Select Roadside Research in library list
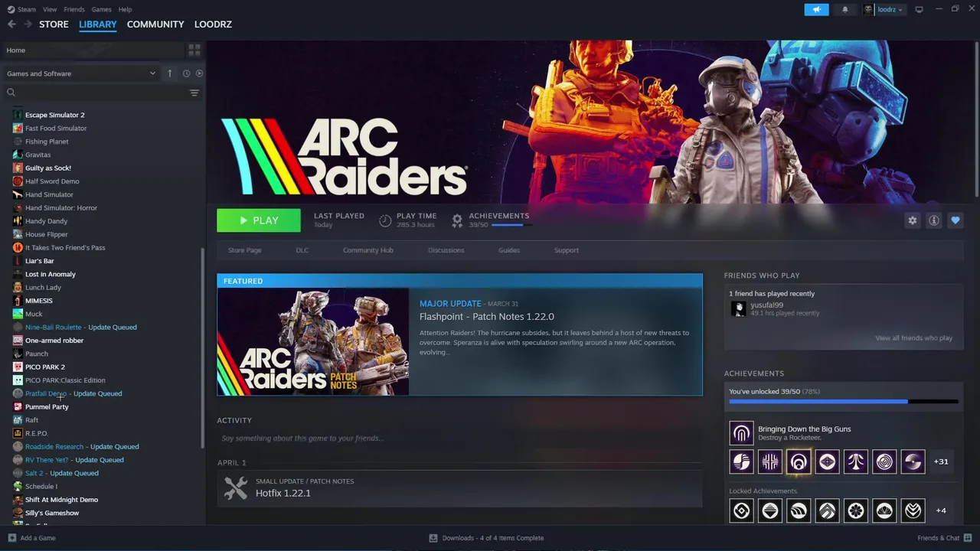 [x=82, y=446]
